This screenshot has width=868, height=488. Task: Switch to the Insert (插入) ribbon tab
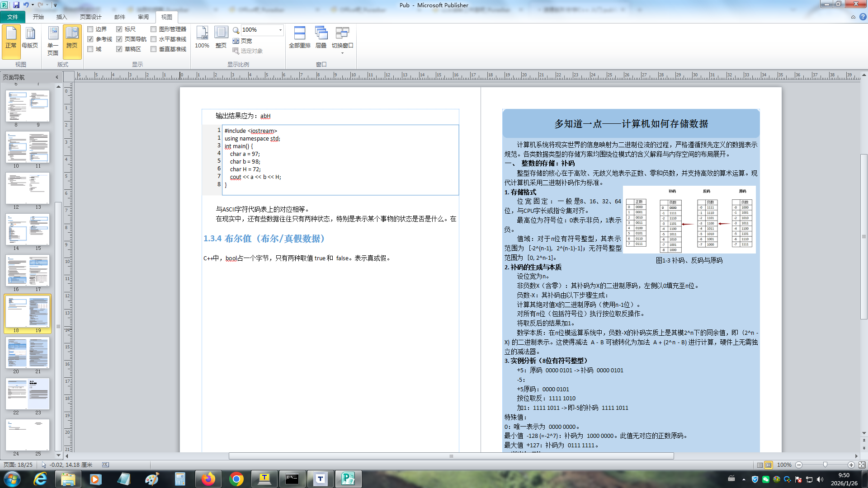[61, 17]
